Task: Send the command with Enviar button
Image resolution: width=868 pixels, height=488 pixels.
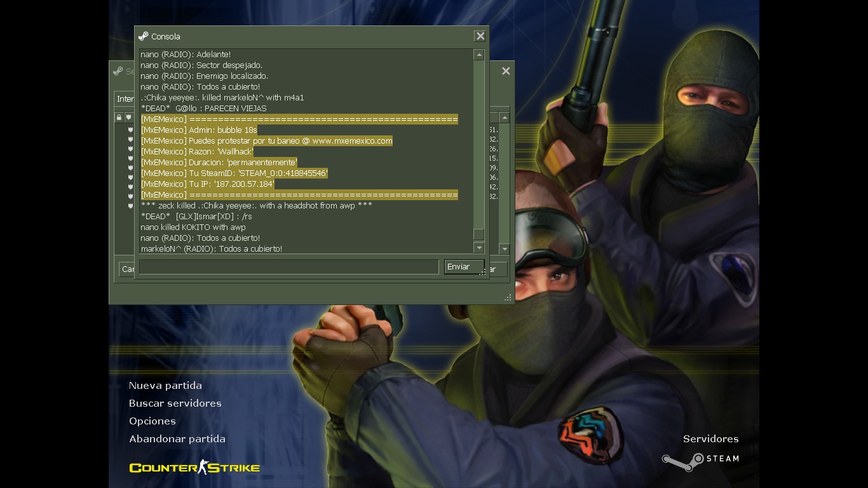Action: [x=465, y=267]
